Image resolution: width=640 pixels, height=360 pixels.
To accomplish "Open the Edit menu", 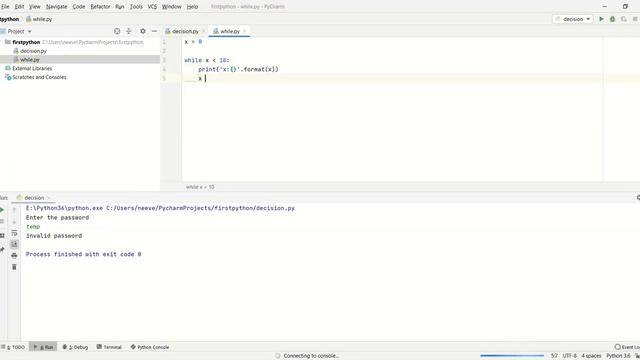I will tap(19, 7).
